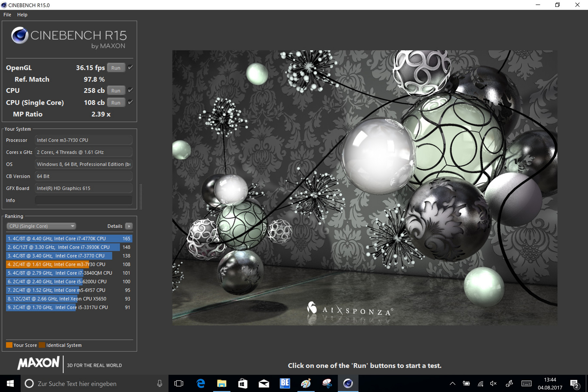The width and height of the screenshot is (588, 392).
Task: Click the MP Ratio 2.39 x value
Action: (101, 114)
